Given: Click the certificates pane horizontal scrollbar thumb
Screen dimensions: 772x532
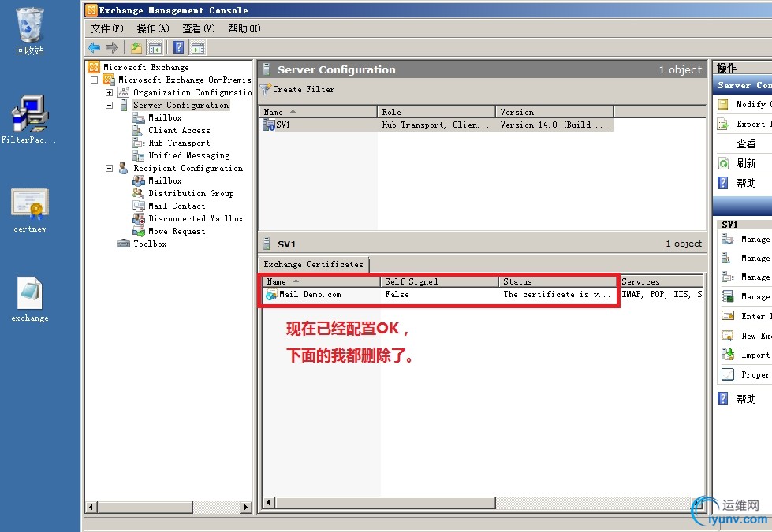Looking at the screenshot, I should [x=385, y=503].
